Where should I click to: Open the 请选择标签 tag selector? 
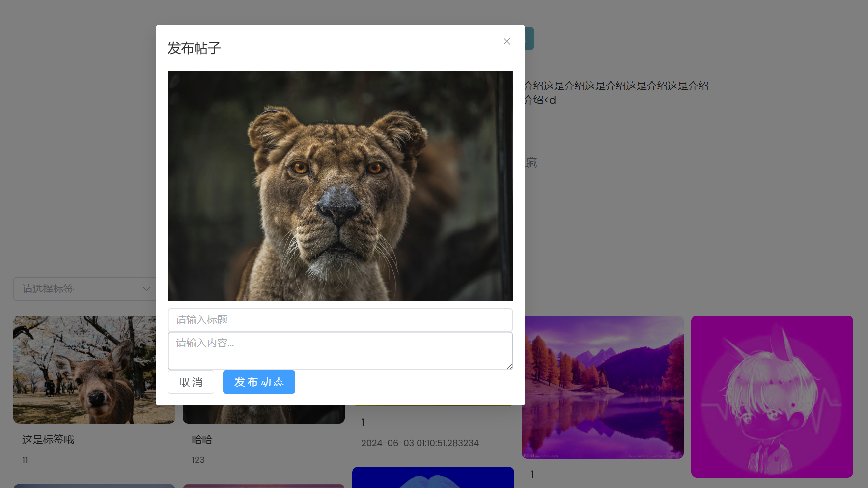click(x=79, y=289)
